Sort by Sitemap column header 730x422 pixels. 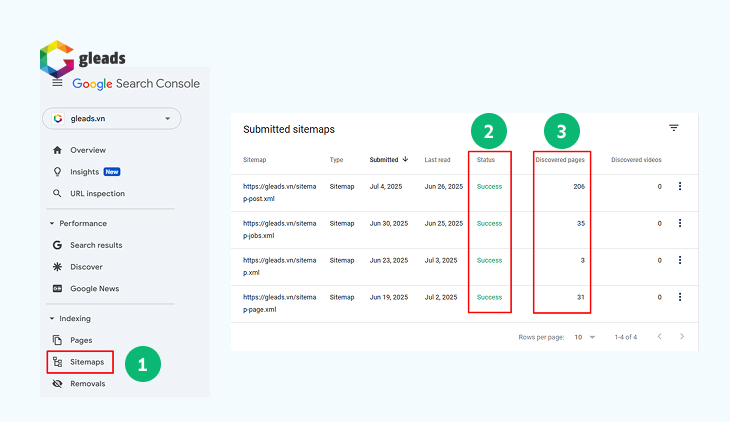click(x=255, y=160)
